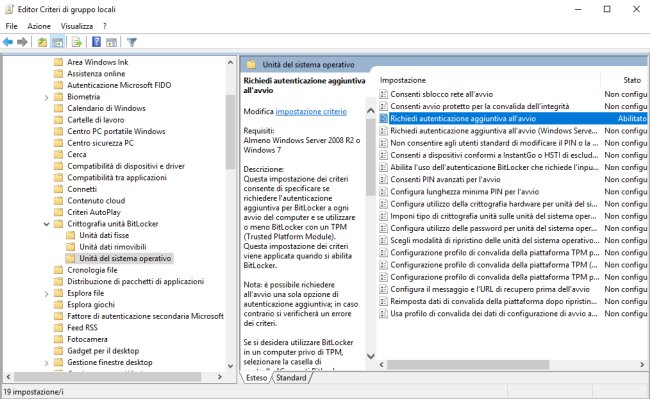Select Configura il messaggio e l'URL di recupero row

[513, 289]
